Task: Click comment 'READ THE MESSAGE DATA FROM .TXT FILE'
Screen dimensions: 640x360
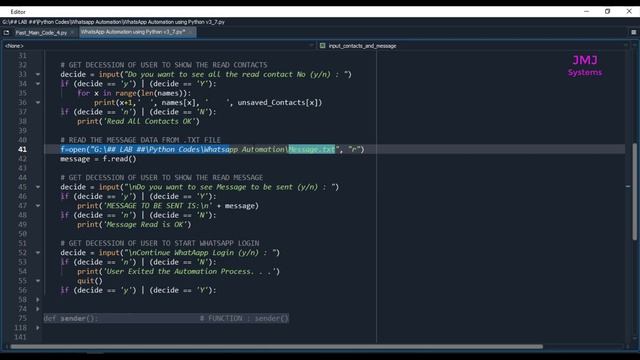Action: point(140,140)
